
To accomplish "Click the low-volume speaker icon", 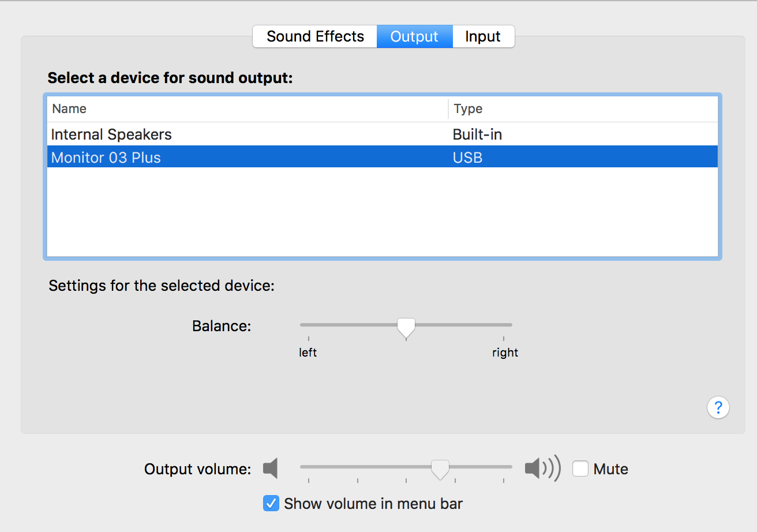I will pyautogui.click(x=271, y=468).
